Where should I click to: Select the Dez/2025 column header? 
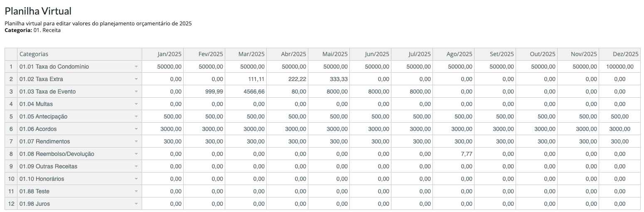[620, 54]
